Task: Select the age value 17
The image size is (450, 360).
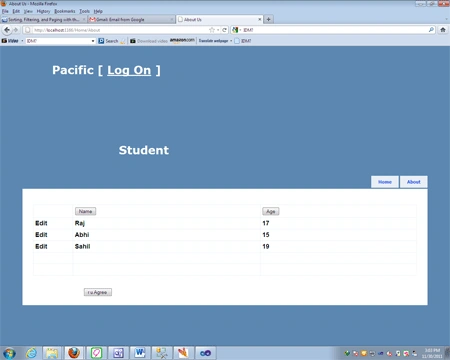Action: (x=266, y=223)
